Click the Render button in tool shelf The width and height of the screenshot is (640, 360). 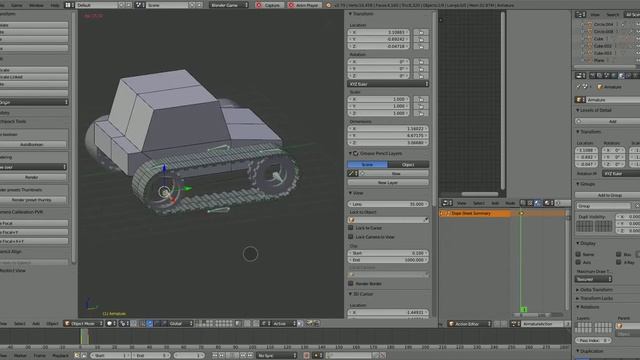click(32, 177)
